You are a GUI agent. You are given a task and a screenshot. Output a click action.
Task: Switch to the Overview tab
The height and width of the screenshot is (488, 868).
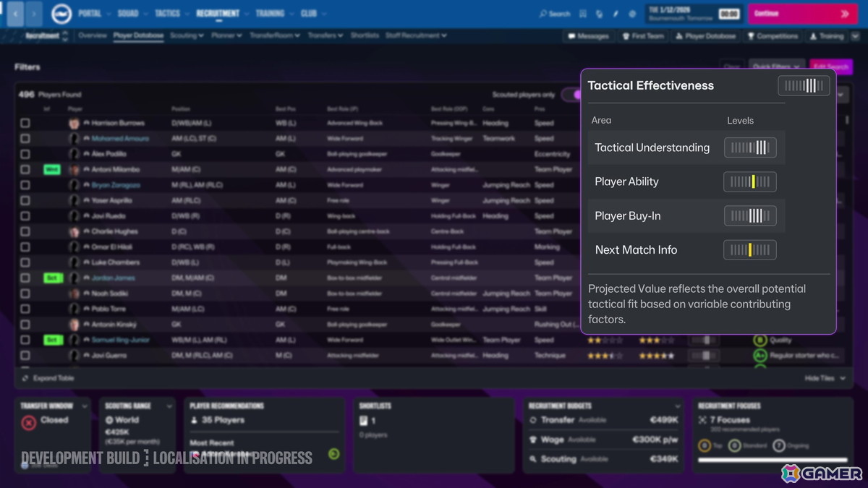[x=93, y=35]
